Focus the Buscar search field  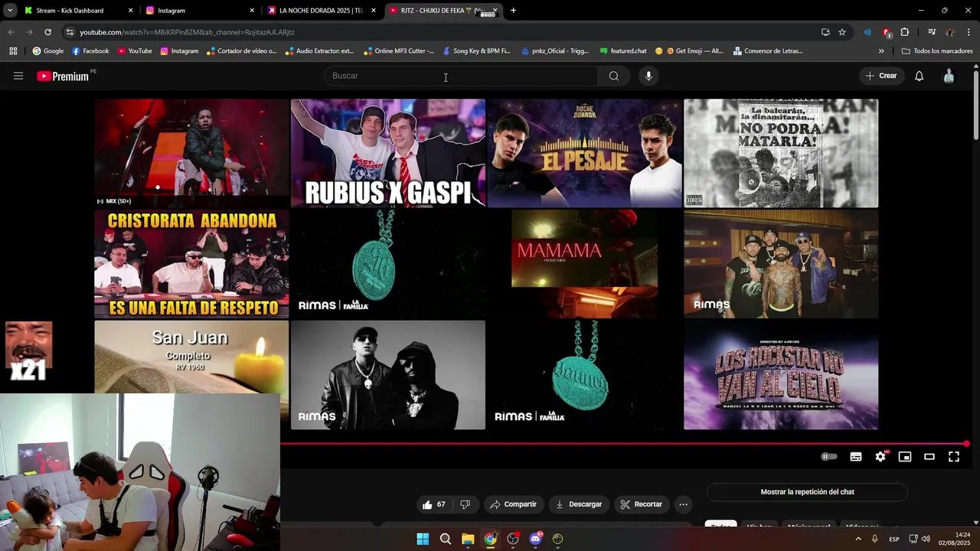point(461,76)
